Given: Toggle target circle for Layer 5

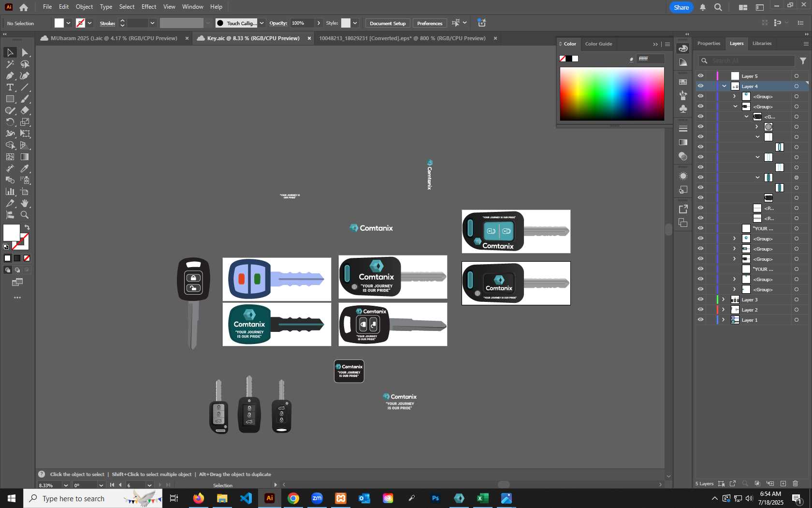Looking at the screenshot, I should pos(796,76).
